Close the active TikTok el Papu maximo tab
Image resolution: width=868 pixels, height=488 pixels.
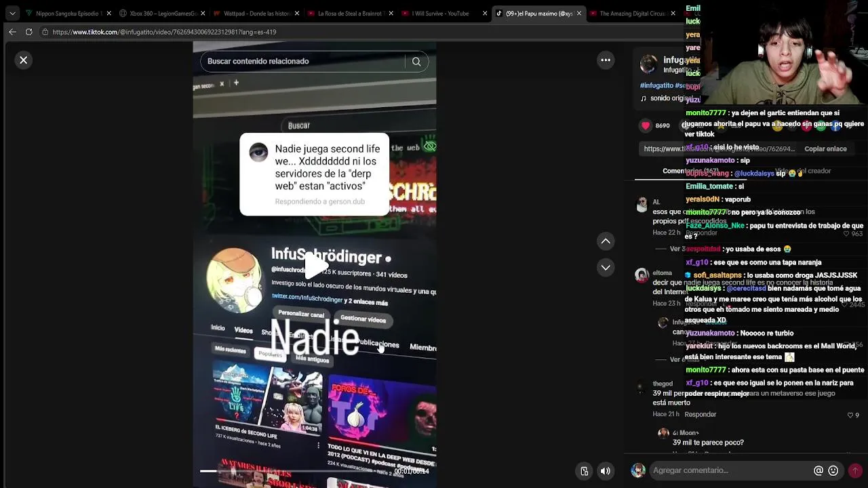pyautogui.click(x=578, y=14)
